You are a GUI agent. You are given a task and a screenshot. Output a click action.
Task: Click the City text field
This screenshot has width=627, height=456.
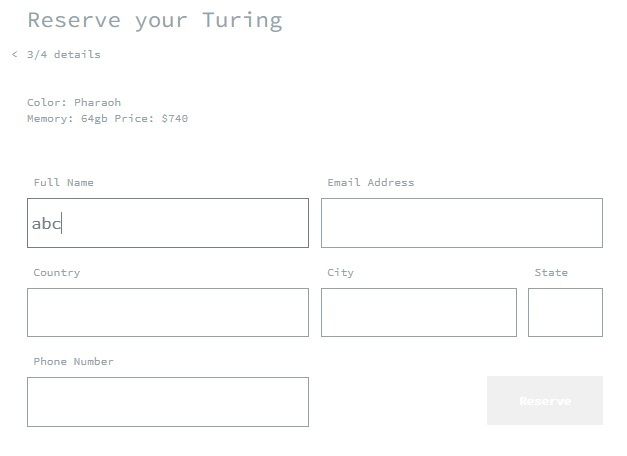pyautogui.click(x=418, y=312)
